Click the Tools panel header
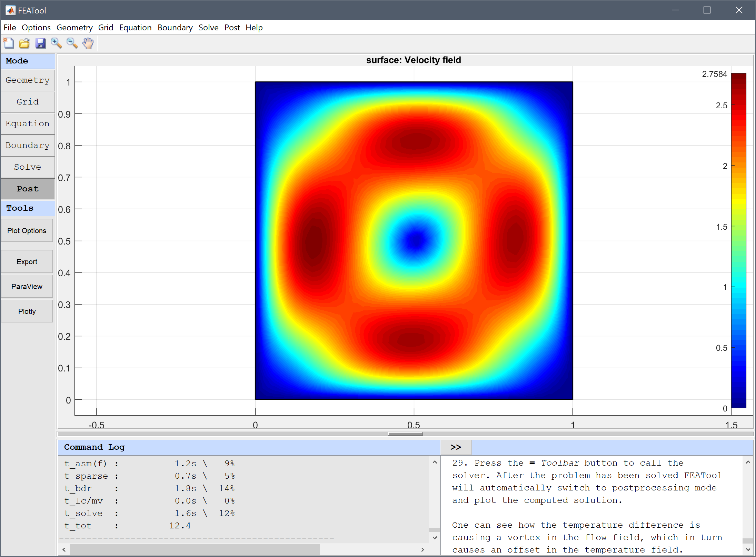This screenshot has width=756, height=557. pos(28,209)
